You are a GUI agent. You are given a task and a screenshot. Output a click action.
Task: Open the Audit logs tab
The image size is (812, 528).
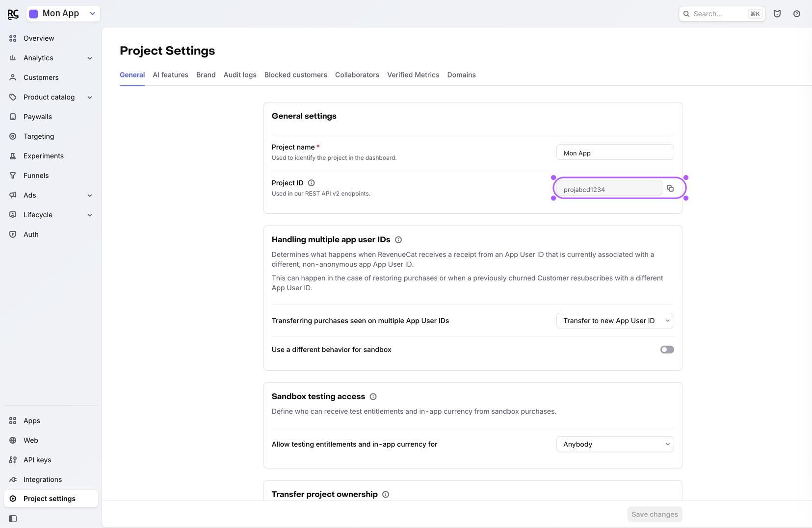[240, 75]
